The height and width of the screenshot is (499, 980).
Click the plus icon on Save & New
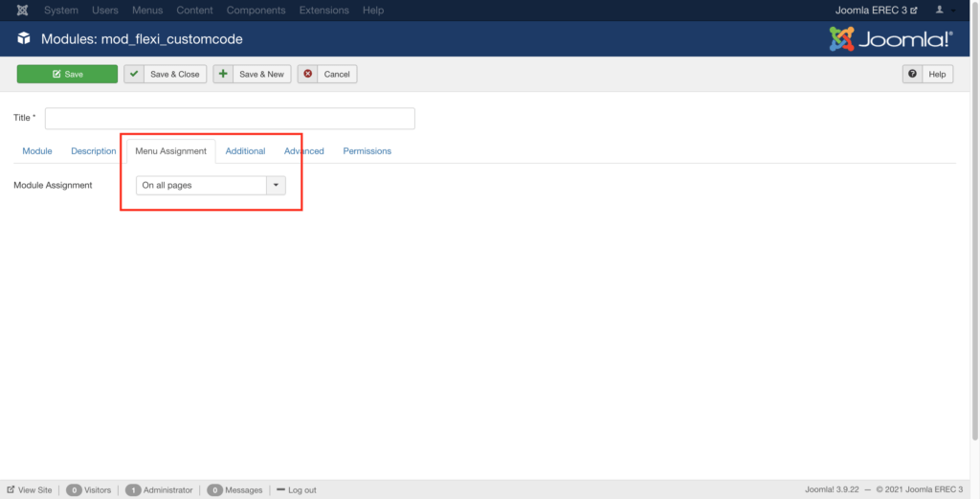pos(223,74)
